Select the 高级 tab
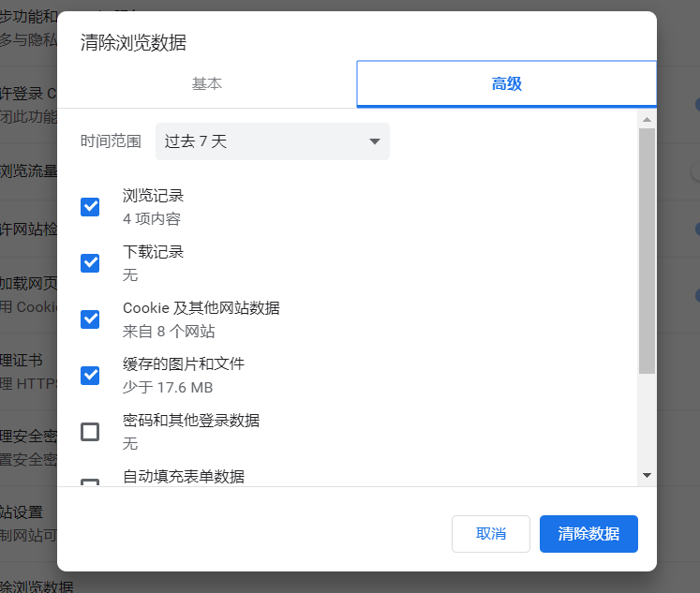 [x=507, y=84]
